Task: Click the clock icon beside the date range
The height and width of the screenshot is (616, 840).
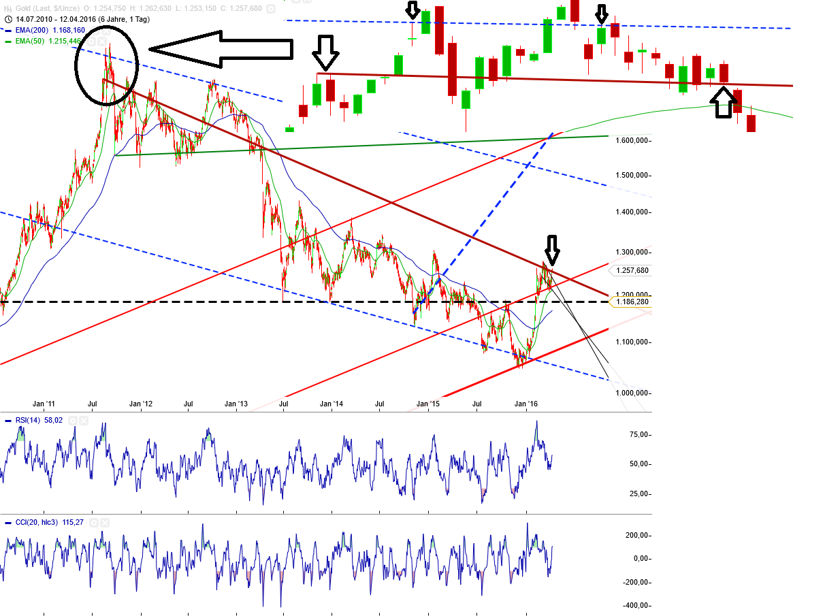Action: (x=8, y=19)
